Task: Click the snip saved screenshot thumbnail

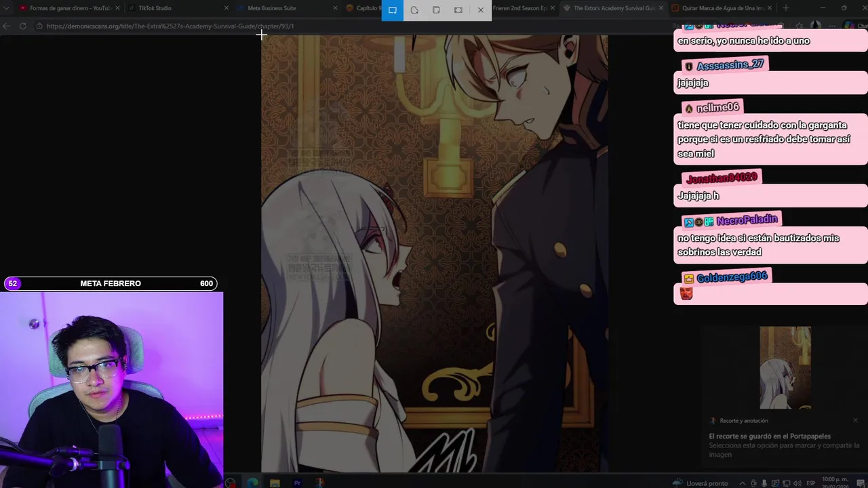Action: [785, 367]
